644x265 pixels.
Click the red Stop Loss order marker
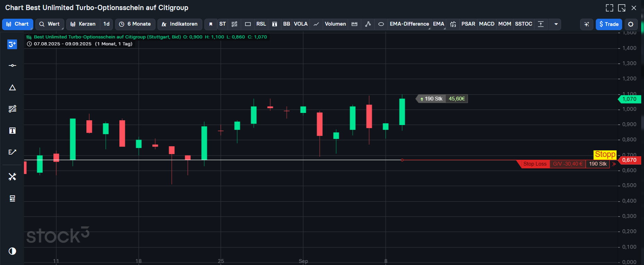pos(535,164)
